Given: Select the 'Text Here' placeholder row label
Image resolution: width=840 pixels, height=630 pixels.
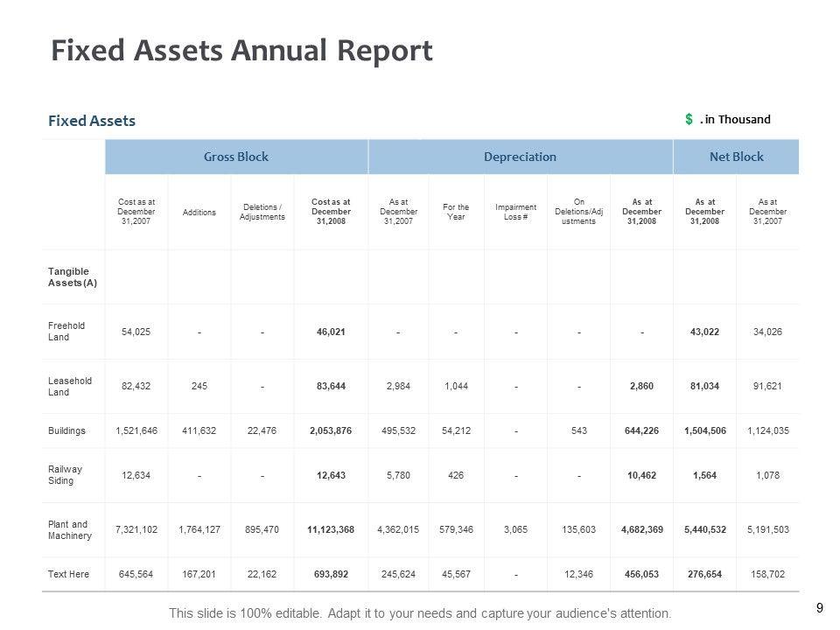Looking at the screenshot, I should (67, 574).
